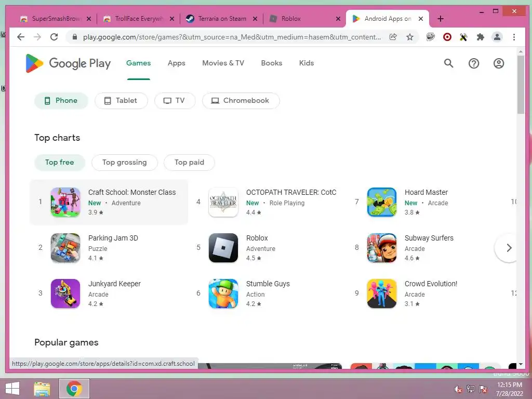View site information via the lock icon

[75, 37]
